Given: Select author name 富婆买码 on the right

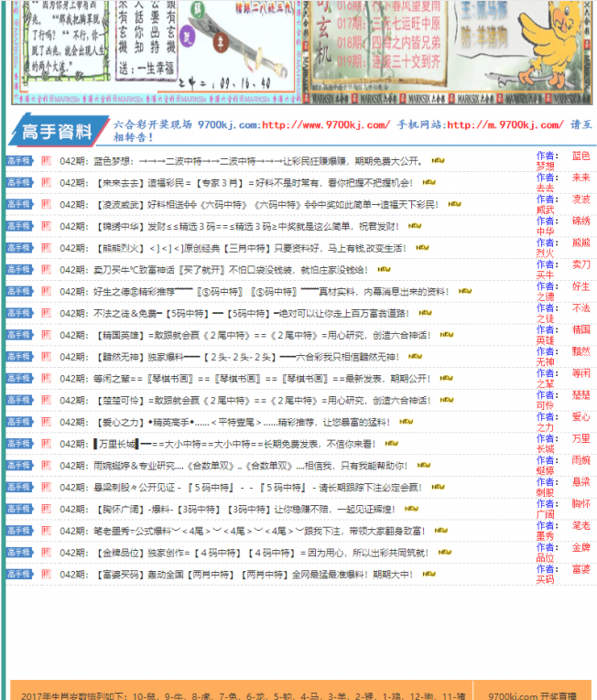Looking at the screenshot, I should coord(563,574).
